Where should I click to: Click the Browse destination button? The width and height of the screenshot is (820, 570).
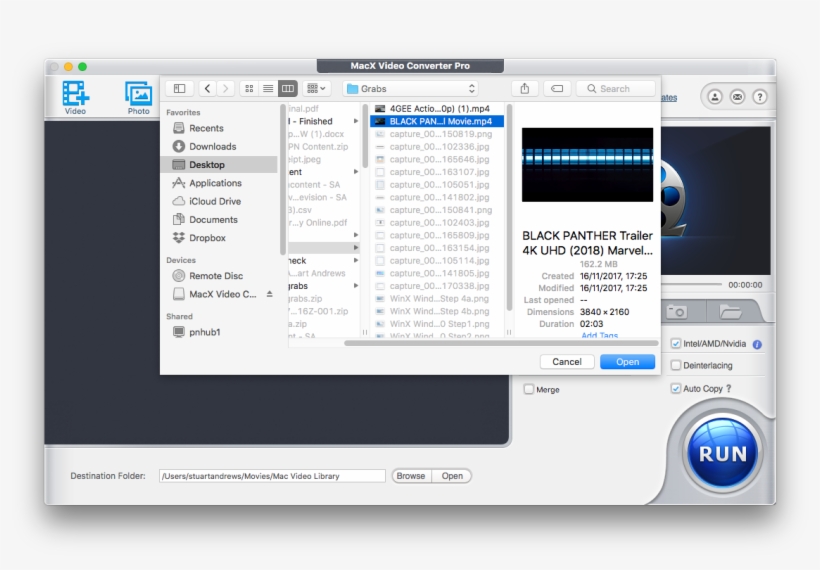pos(411,476)
